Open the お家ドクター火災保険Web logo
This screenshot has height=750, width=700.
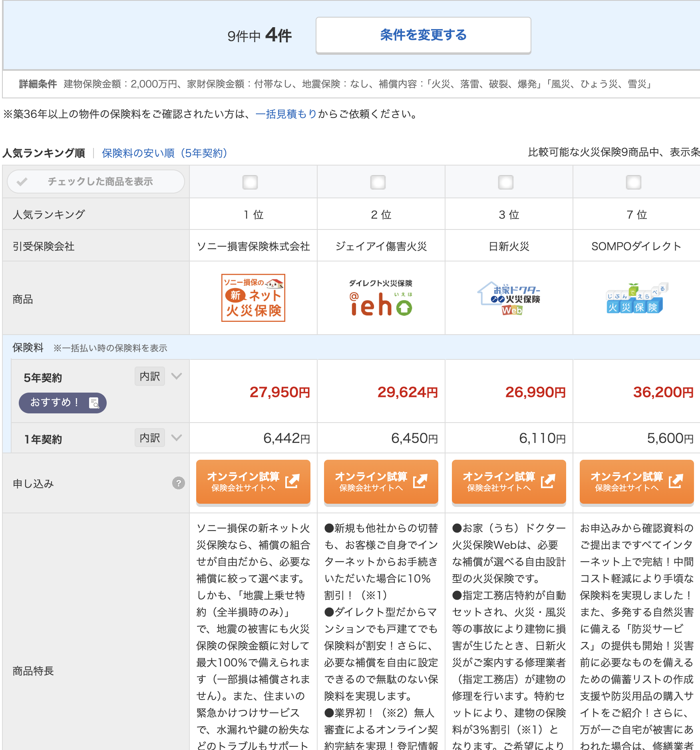point(509,299)
